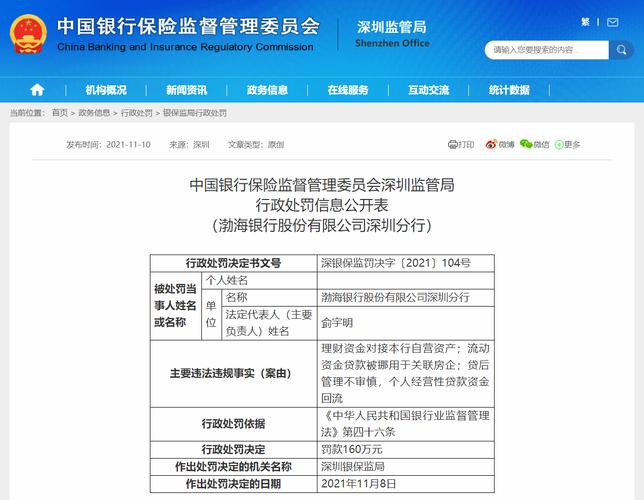This screenshot has height=500, width=644.
Task: Click article title line 行政处罚信息公开表
Action: pos(322,205)
